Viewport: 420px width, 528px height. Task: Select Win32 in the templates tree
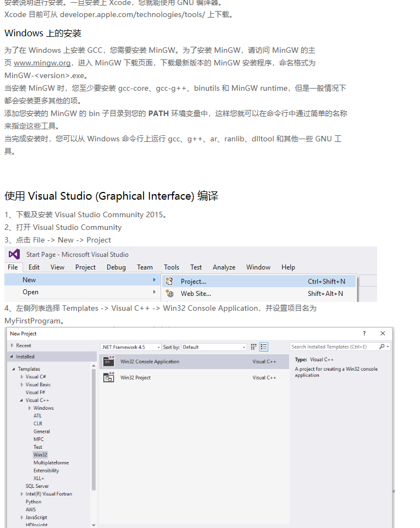point(40,455)
